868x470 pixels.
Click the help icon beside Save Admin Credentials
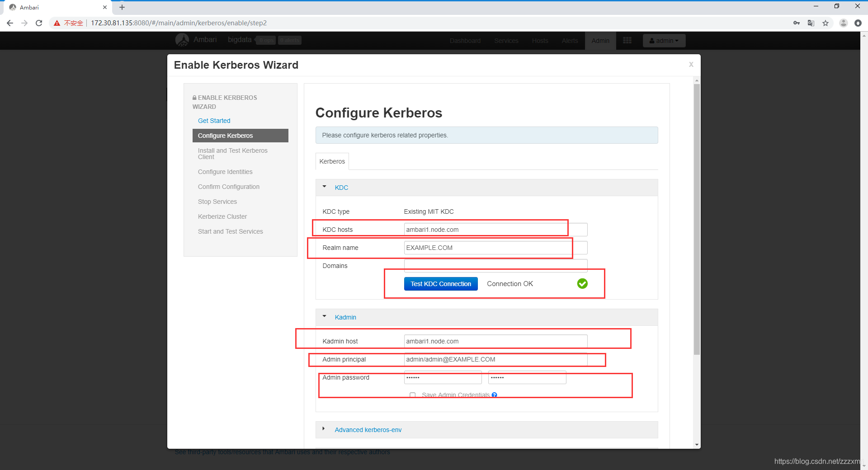click(x=494, y=395)
